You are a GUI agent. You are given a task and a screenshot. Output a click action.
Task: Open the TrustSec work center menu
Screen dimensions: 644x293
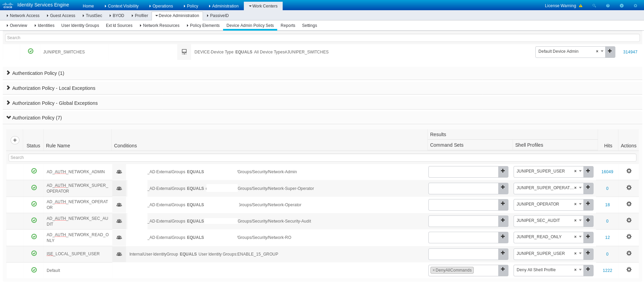tap(92, 16)
